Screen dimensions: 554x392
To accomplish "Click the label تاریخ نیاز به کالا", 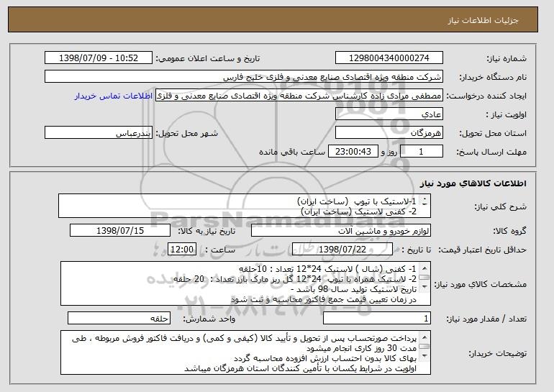I will [x=206, y=231].
